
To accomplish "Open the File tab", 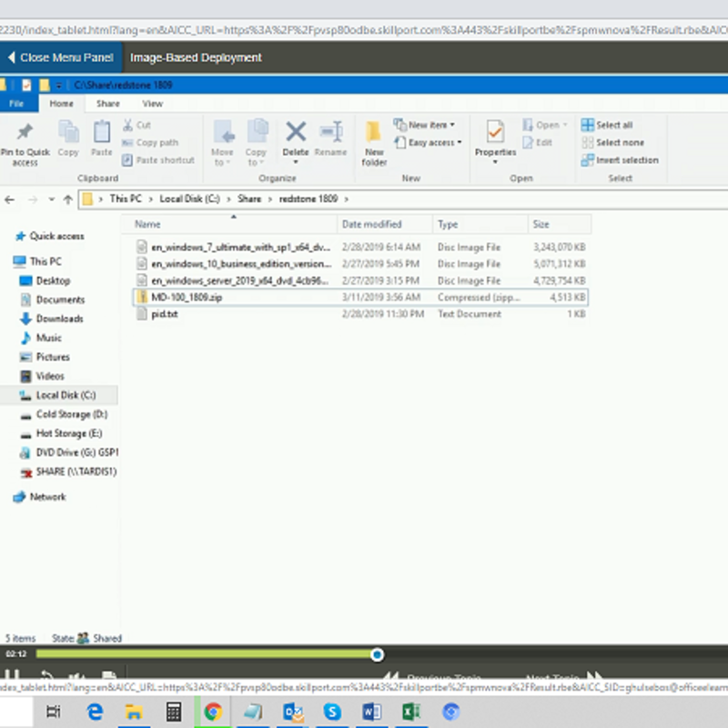I will point(16,104).
